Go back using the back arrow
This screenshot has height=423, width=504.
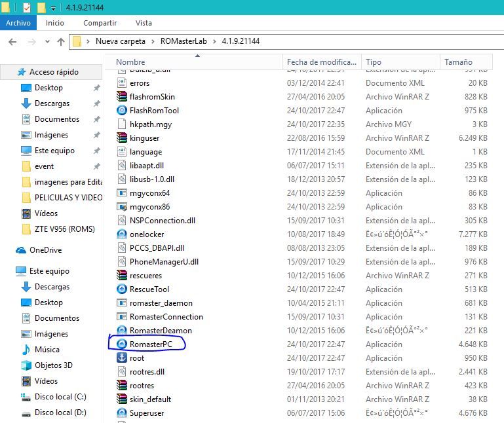[x=12, y=42]
